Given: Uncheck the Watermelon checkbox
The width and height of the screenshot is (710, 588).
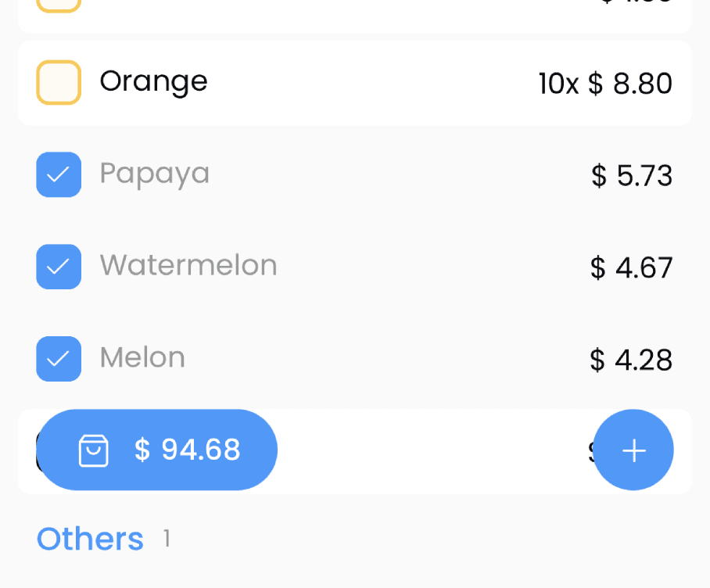Looking at the screenshot, I should coord(59,267).
